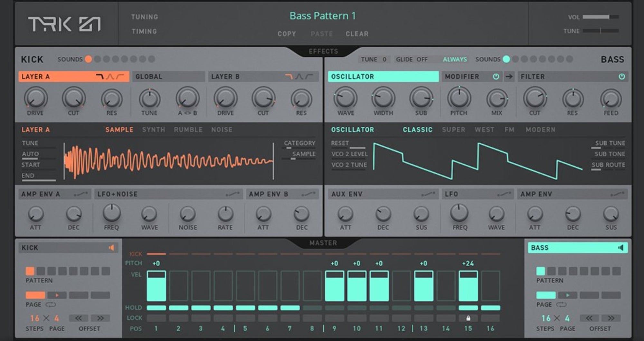This screenshot has width=644, height=341.
Task: Click the step 15 lock icon
Action: pyautogui.click(x=468, y=318)
